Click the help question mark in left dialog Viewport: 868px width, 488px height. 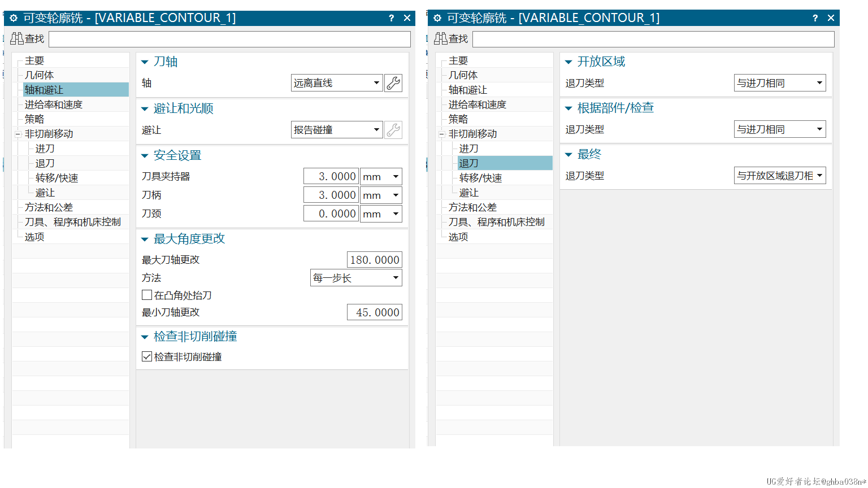[x=391, y=18]
